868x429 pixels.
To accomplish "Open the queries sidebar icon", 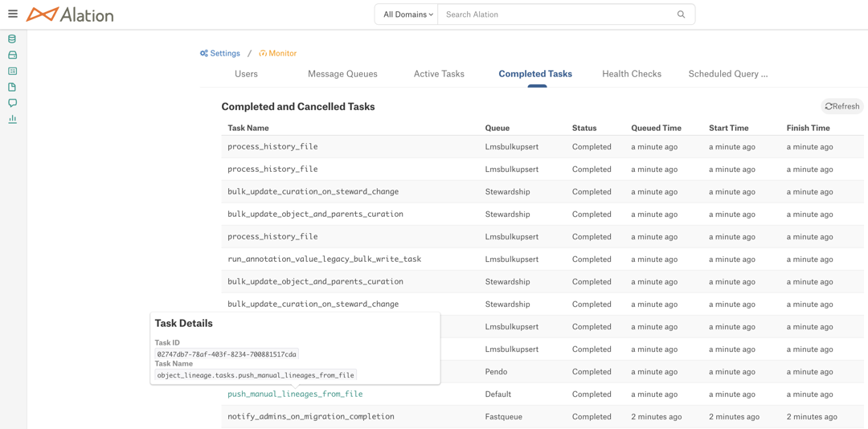I will [12, 71].
